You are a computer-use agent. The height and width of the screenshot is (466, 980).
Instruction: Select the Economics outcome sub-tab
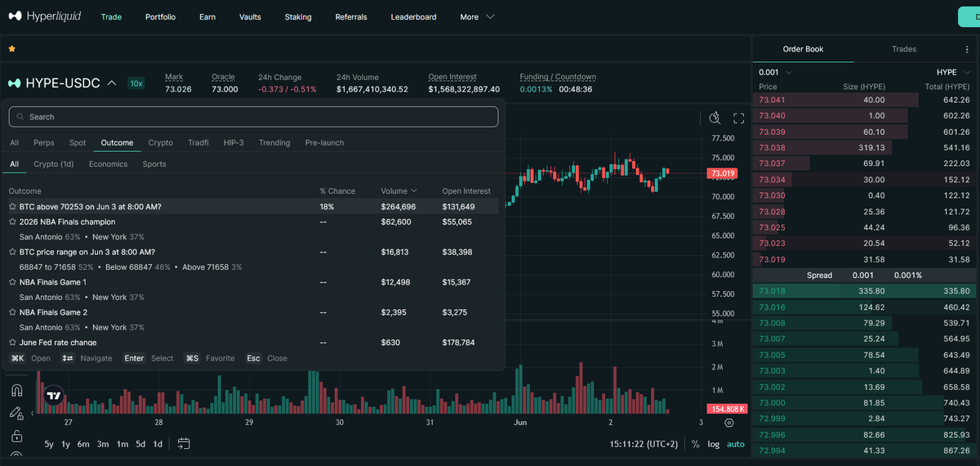click(108, 164)
